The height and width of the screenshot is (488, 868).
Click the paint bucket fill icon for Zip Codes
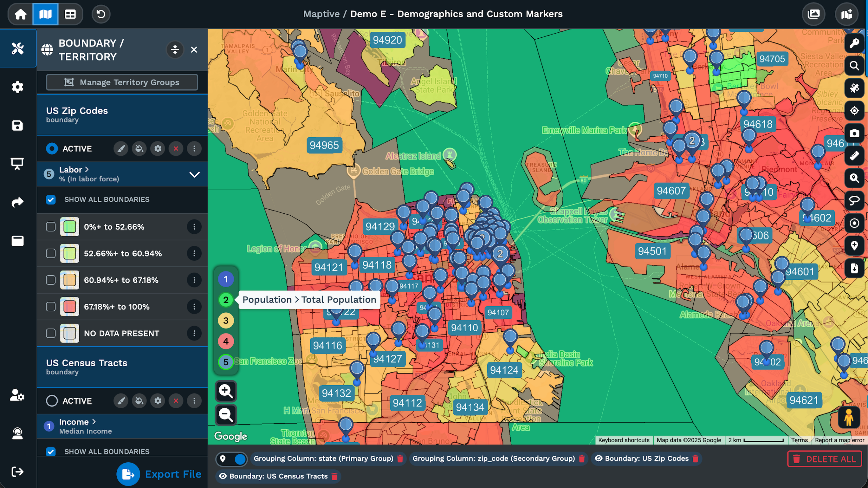click(139, 149)
